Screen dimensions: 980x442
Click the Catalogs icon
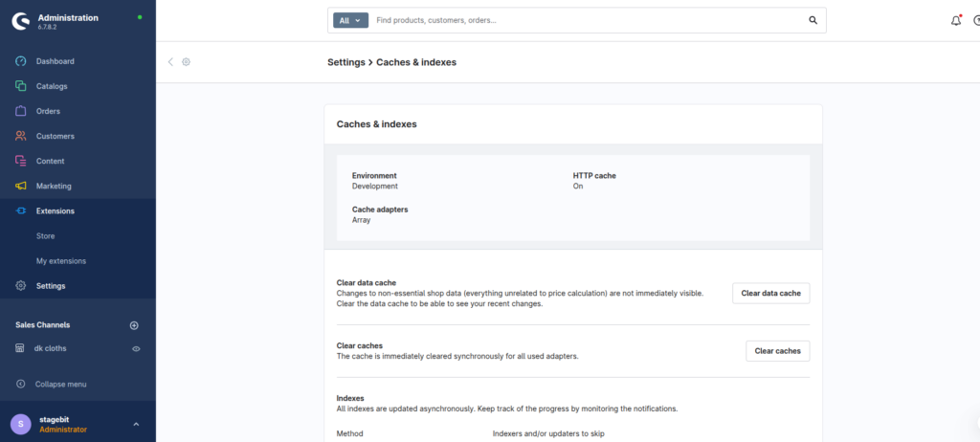tap(21, 86)
